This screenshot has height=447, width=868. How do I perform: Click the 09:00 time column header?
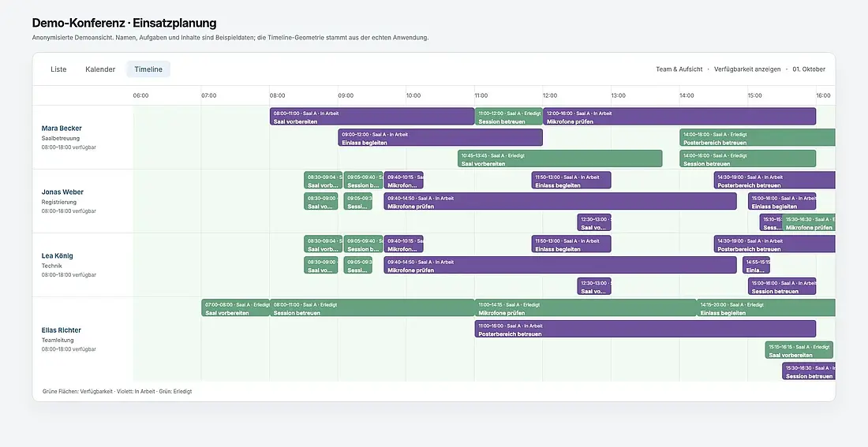[346, 95]
